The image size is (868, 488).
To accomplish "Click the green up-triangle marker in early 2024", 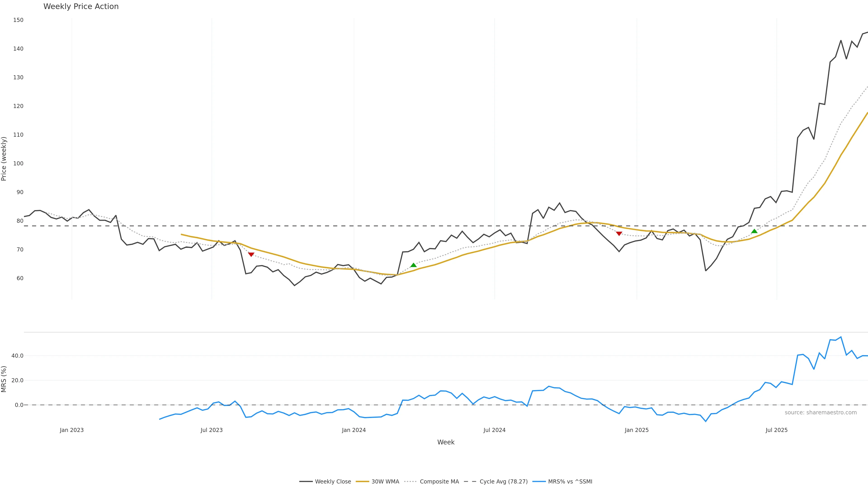I will (x=413, y=265).
